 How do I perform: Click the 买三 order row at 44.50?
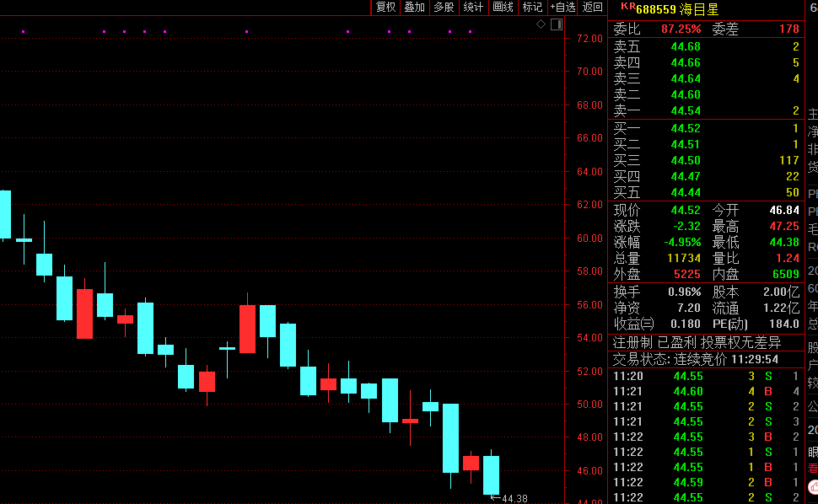click(x=706, y=160)
